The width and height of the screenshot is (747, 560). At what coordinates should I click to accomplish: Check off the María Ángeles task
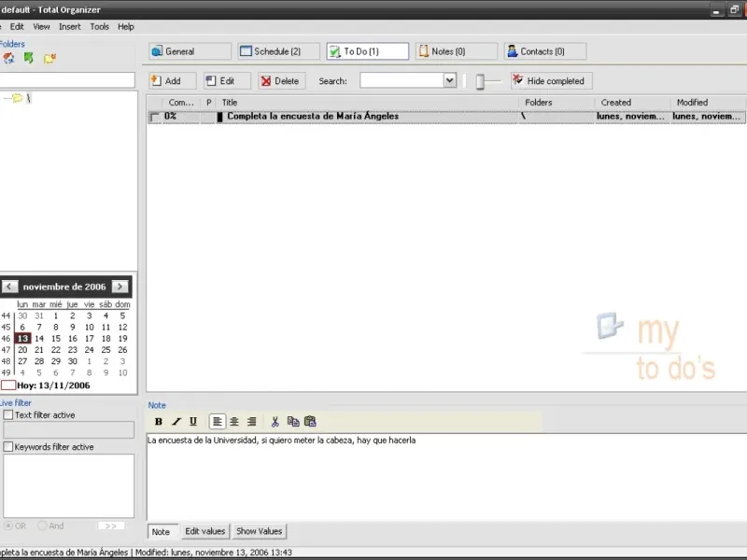coord(154,117)
